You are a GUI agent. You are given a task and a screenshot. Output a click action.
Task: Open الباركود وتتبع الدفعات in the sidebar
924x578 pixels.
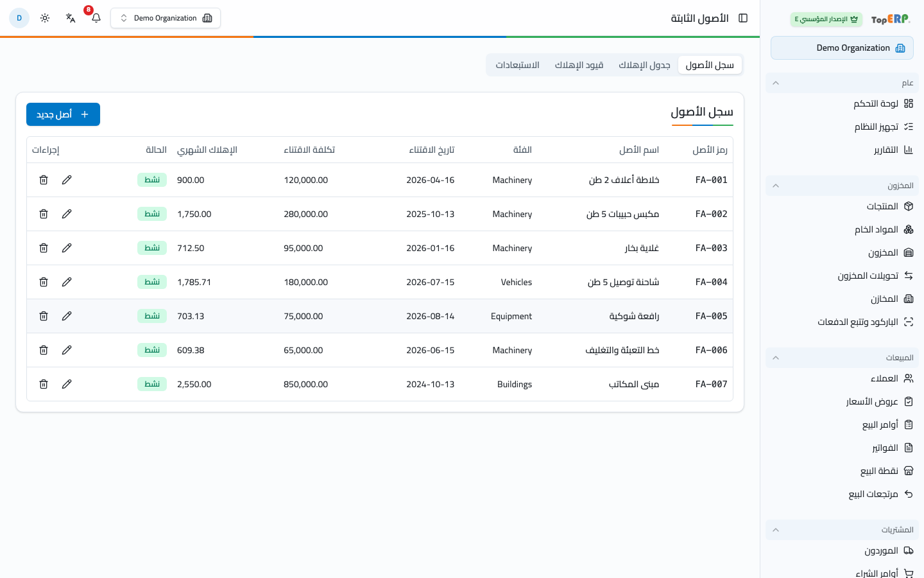(x=842, y=322)
